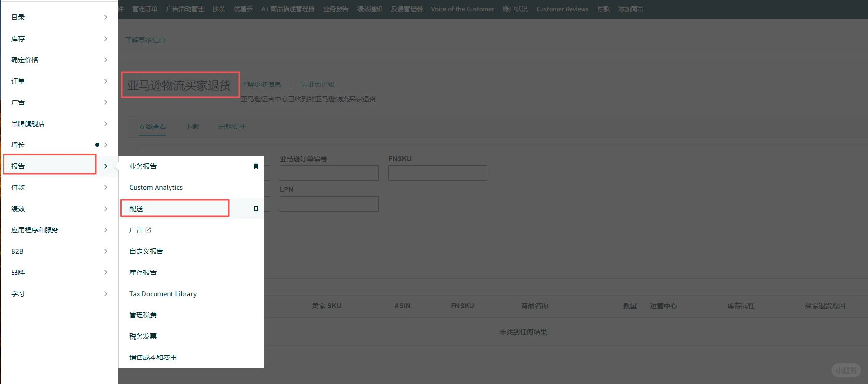
Task: Click the 运营中心 column header
Action: point(664,306)
